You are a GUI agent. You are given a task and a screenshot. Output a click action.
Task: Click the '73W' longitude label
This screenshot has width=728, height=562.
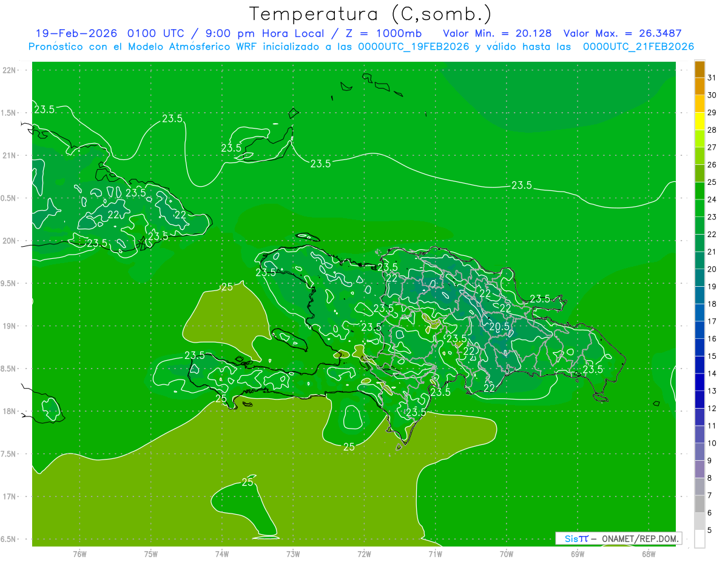[293, 554]
